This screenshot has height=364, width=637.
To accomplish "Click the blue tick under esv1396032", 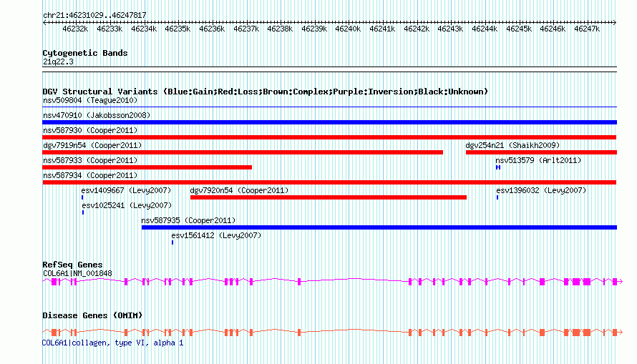I will coord(497,197).
